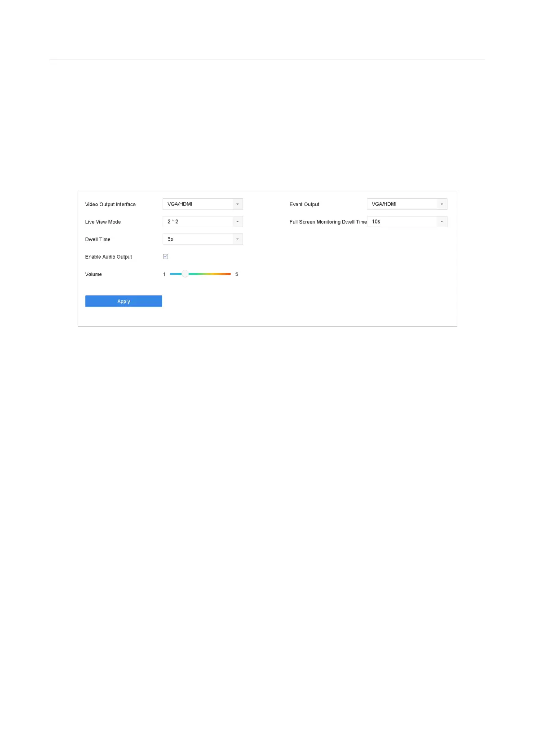Image resolution: width=535 pixels, height=756 pixels.
Task: Click the Video Output Interface label
Action: (111, 204)
